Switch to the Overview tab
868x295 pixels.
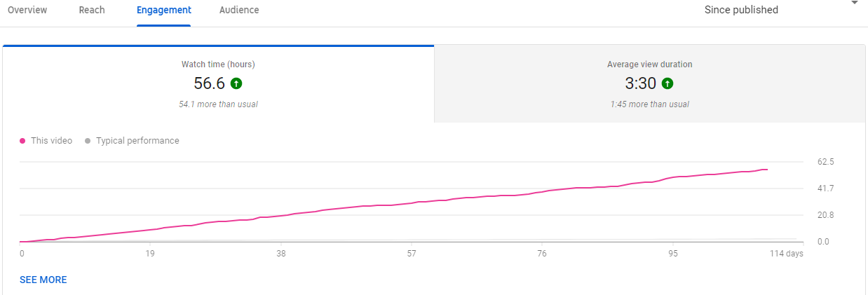coord(27,10)
